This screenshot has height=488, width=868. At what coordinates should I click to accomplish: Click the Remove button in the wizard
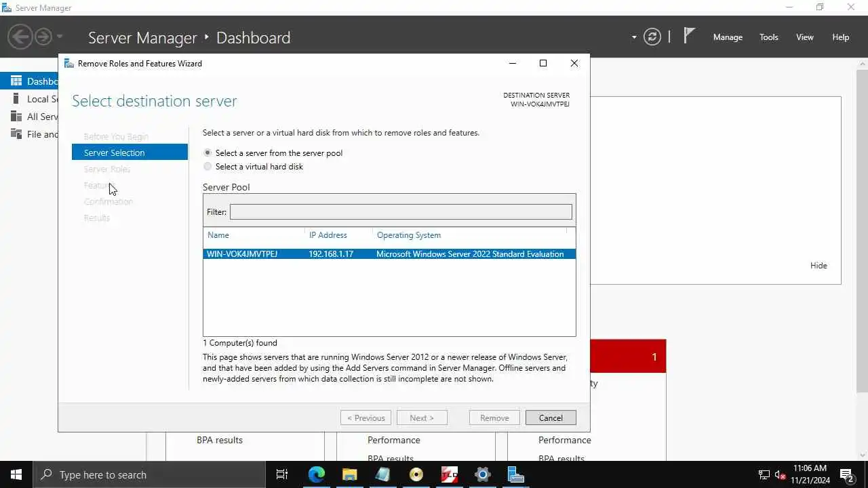(x=494, y=418)
